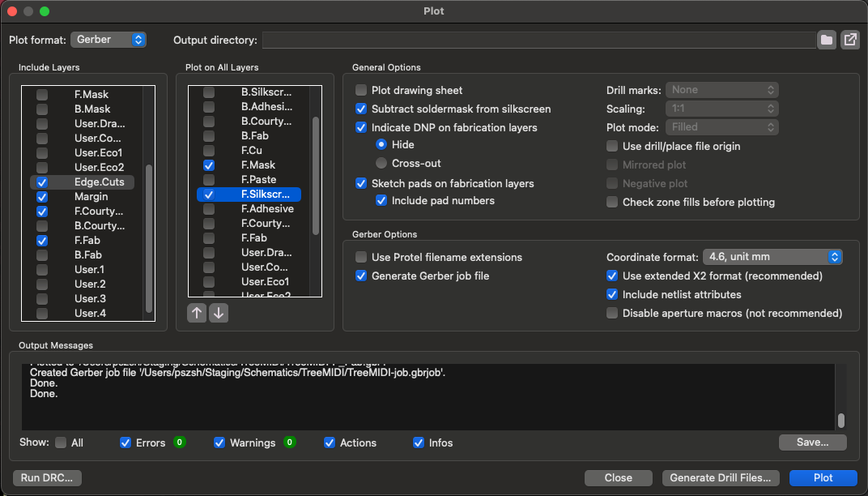
Task: Move selected layer up with arrow button
Action: 197,313
